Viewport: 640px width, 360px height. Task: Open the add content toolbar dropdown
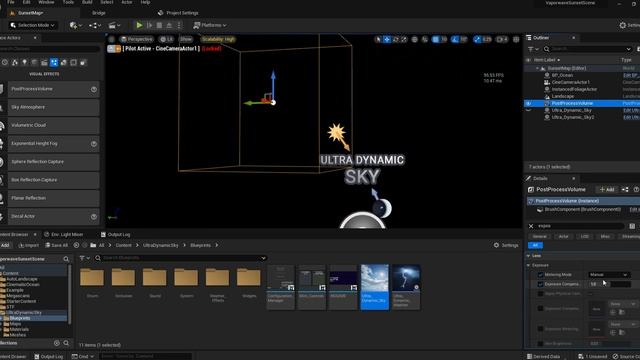(75, 25)
